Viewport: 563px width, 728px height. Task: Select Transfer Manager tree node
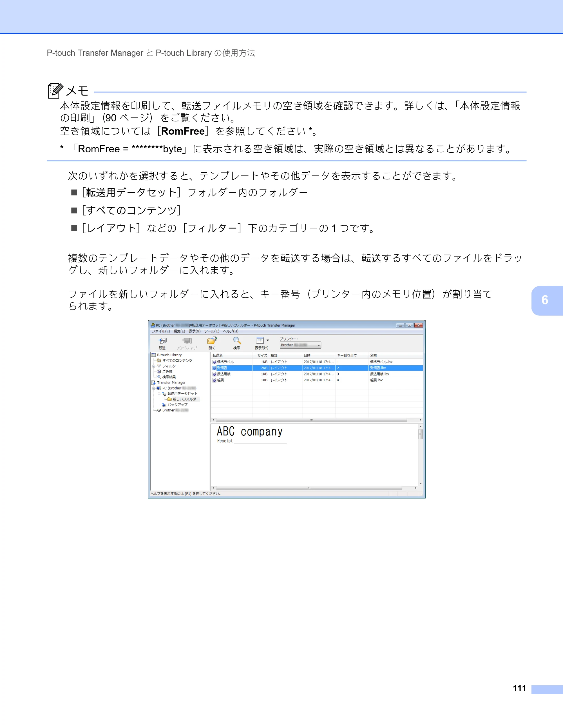tap(171, 383)
